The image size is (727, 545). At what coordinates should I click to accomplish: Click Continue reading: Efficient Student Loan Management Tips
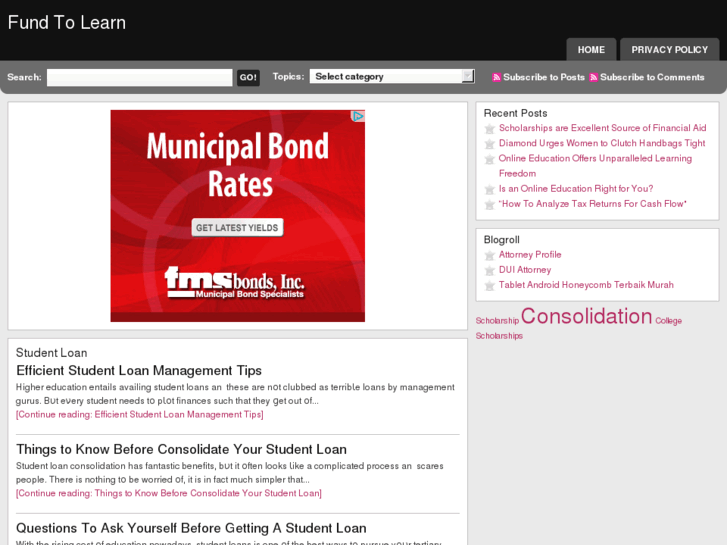(x=140, y=415)
